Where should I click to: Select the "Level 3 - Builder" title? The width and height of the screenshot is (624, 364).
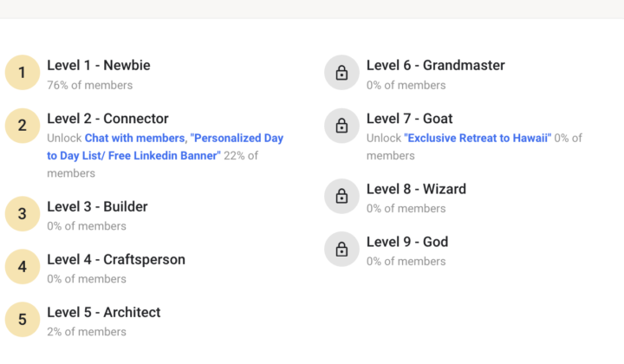(97, 207)
